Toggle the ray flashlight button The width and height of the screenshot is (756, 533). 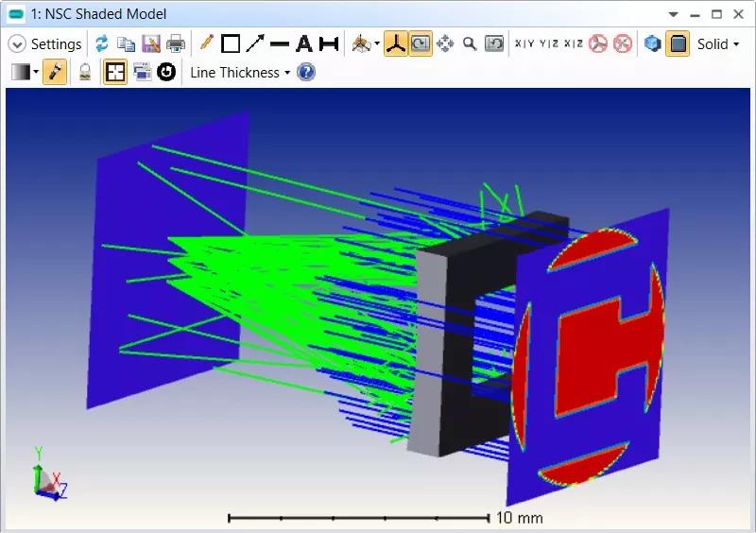tap(55, 73)
